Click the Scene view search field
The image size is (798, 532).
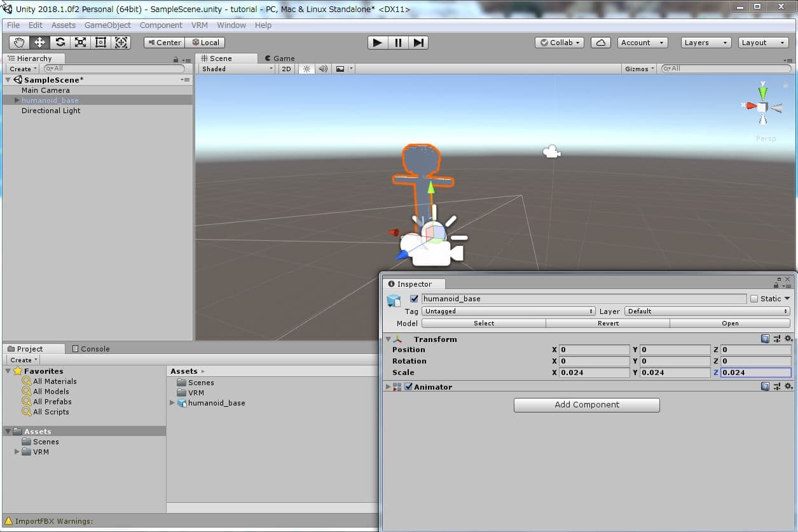(x=725, y=69)
